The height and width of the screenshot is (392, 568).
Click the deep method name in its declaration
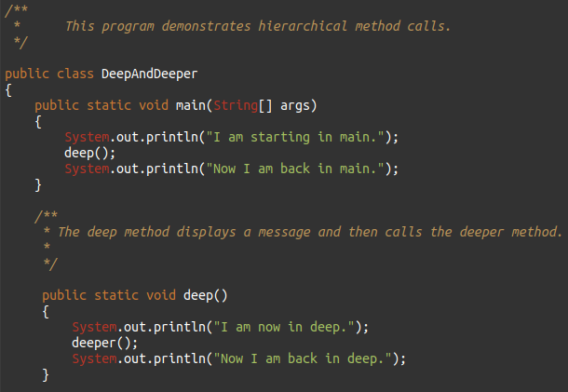(x=198, y=295)
